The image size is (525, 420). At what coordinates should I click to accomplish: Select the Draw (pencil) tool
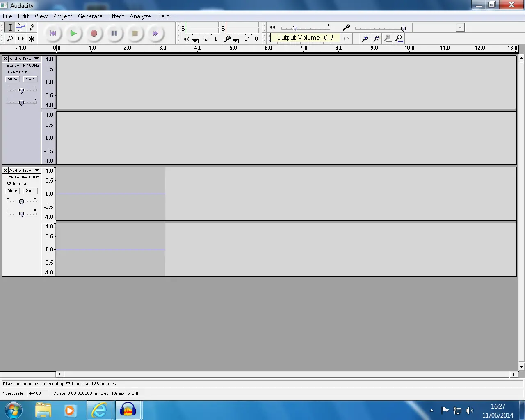point(32,27)
